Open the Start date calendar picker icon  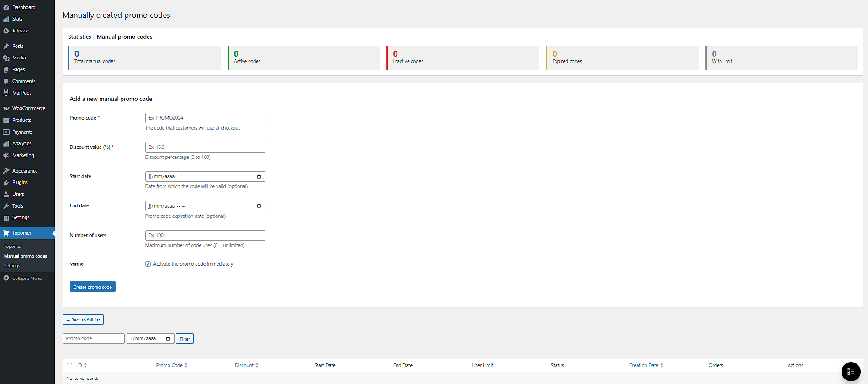coord(259,177)
